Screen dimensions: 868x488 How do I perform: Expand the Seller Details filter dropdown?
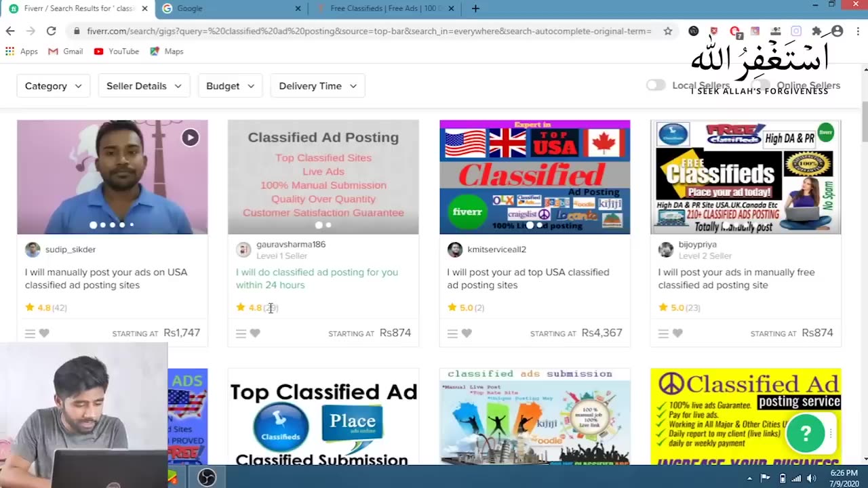point(144,86)
